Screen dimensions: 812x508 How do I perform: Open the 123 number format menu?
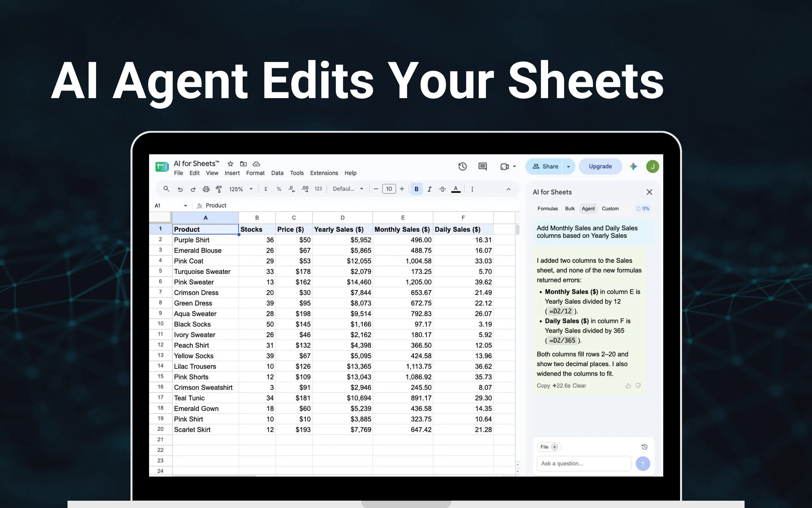click(x=318, y=189)
